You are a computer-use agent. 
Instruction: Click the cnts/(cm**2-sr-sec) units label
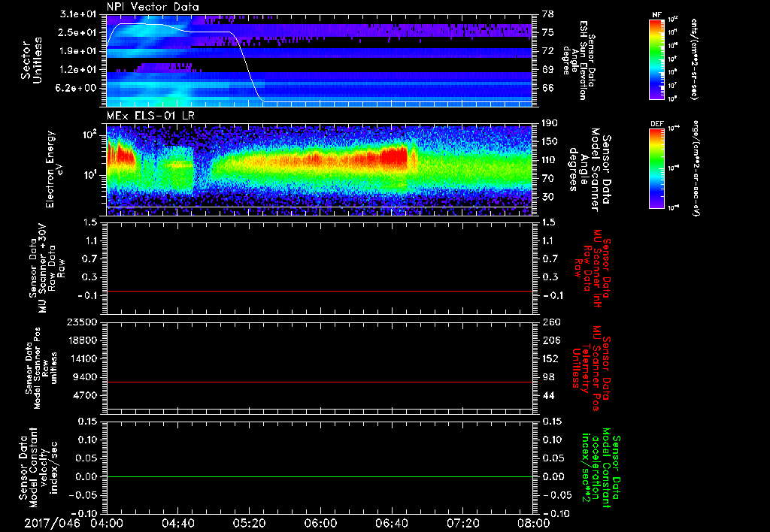694,59
